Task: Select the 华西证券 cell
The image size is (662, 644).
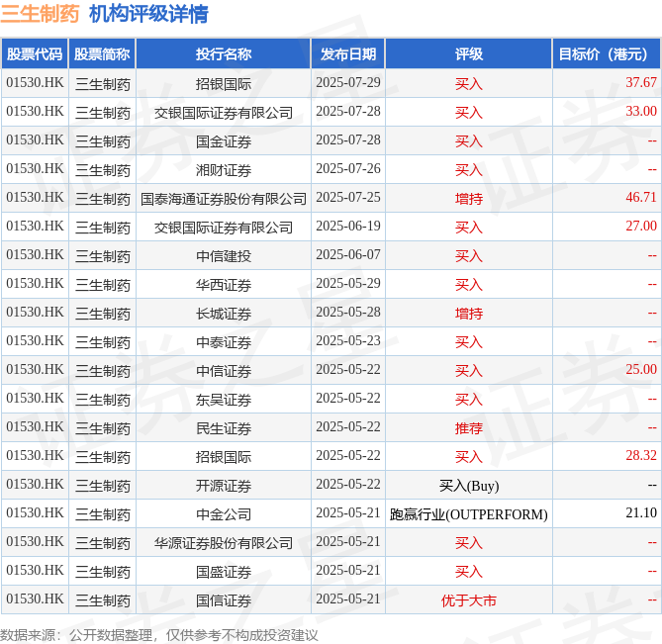Action: point(224,285)
